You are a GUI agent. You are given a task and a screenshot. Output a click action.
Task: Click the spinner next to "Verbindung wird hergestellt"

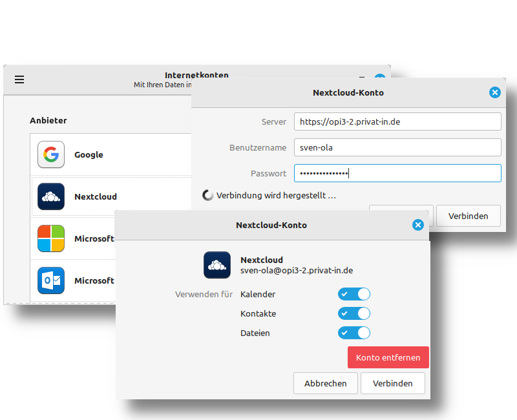(x=208, y=195)
